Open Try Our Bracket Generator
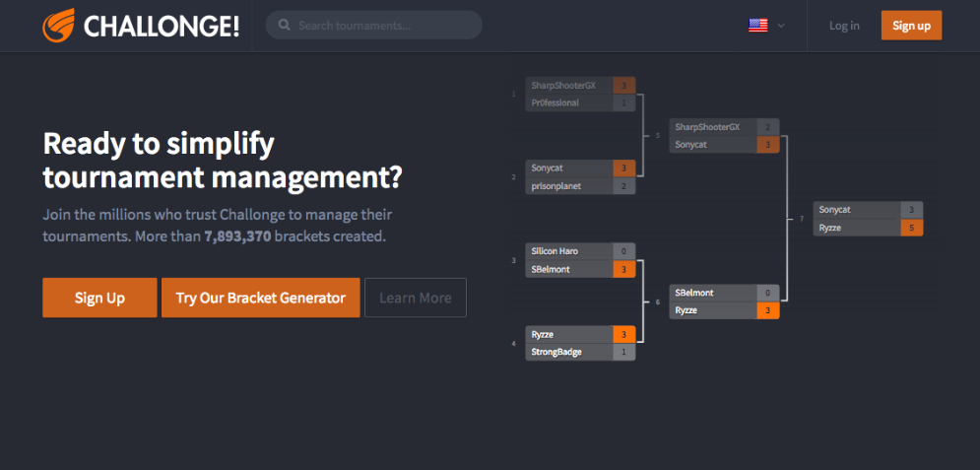The height and width of the screenshot is (470, 980). 261,298
